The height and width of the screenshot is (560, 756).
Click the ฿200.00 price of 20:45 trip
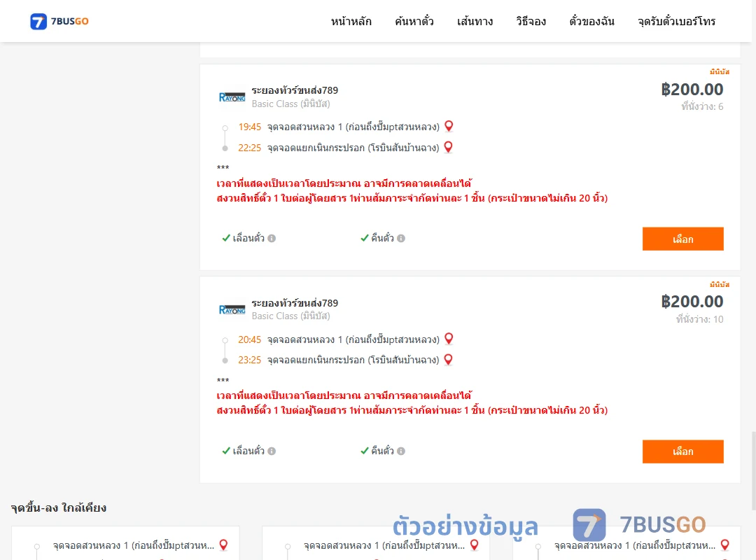coord(692,302)
